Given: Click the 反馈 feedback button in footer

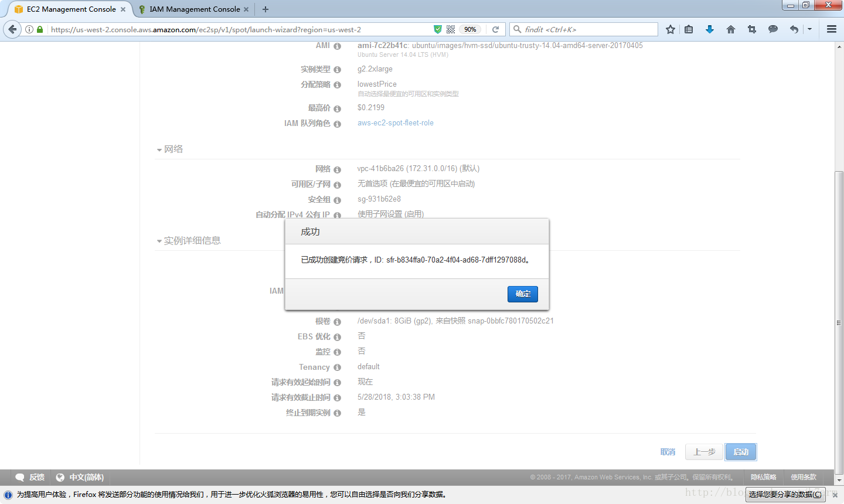Looking at the screenshot, I should (x=30, y=477).
